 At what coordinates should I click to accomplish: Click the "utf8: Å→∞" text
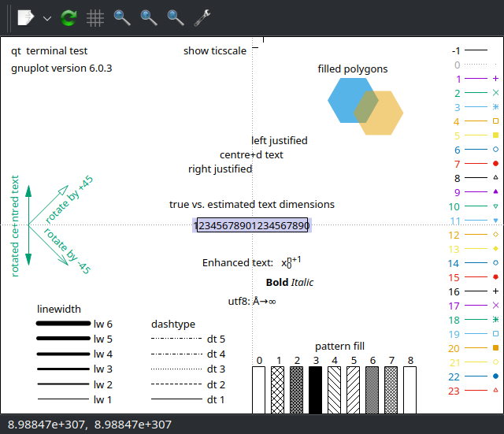click(252, 301)
